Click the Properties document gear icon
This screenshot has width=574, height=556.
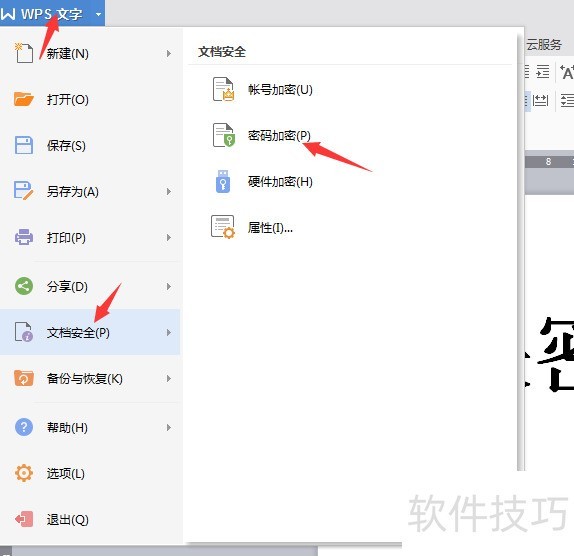pyautogui.click(x=223, y=227)
